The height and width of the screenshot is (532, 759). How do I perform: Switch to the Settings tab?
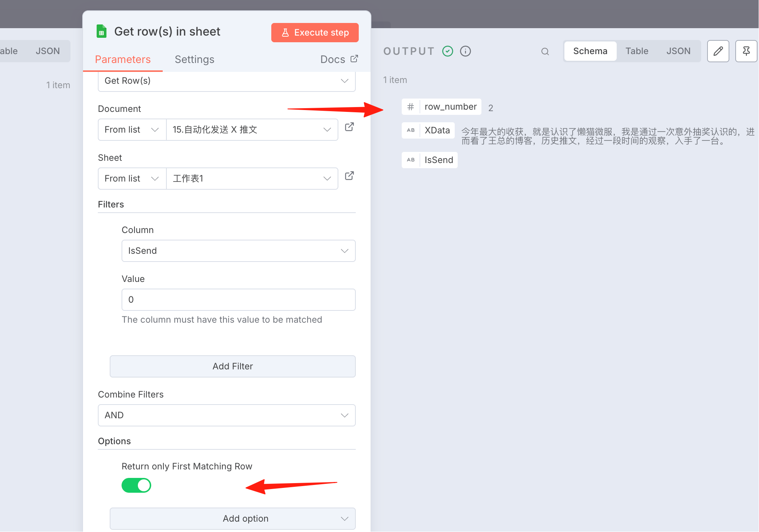click(x=195, y=60)
